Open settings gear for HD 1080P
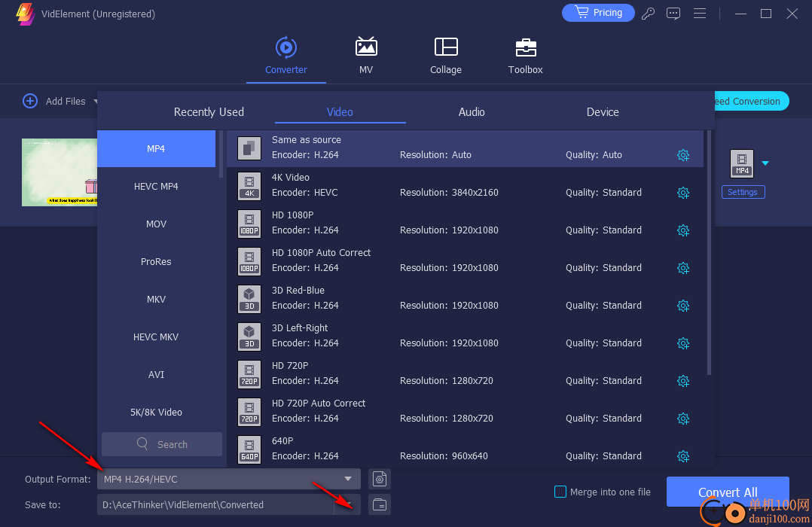 coord(683,230)
